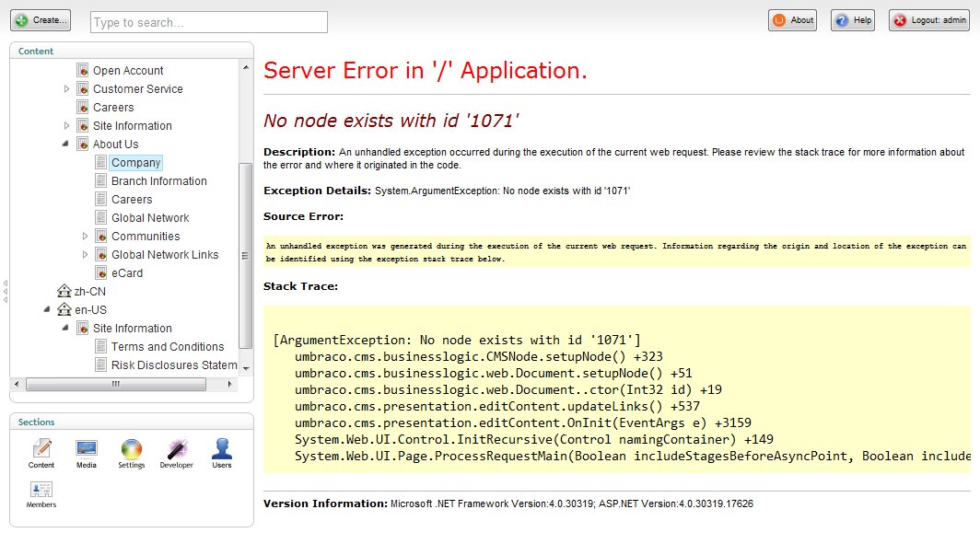Click the left panel collapse handle

click(6, 292)
